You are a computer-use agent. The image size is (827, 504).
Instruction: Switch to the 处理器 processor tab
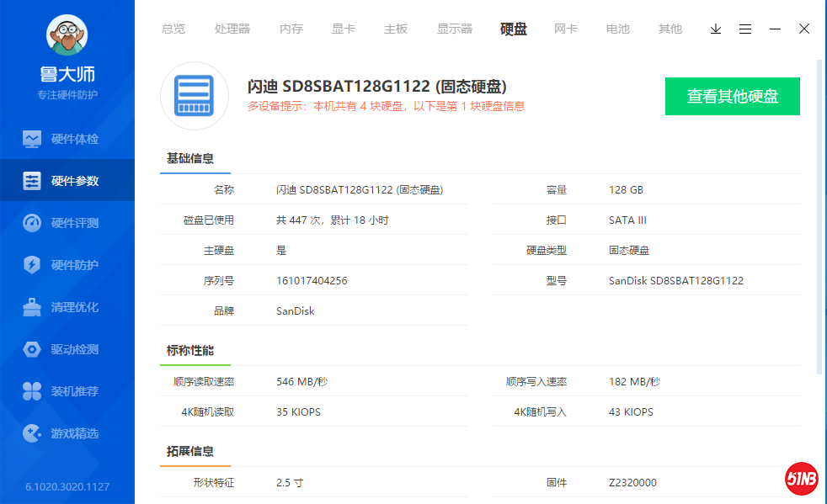click(232, 29)
